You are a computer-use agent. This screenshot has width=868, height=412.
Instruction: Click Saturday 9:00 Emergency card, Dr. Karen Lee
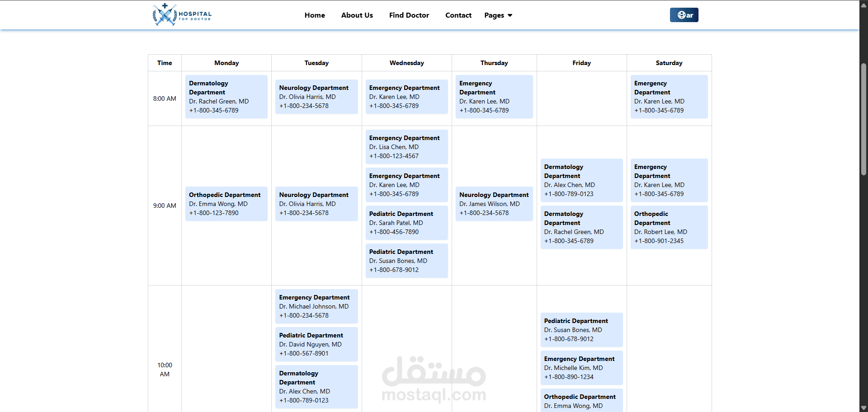pos(669,180)
